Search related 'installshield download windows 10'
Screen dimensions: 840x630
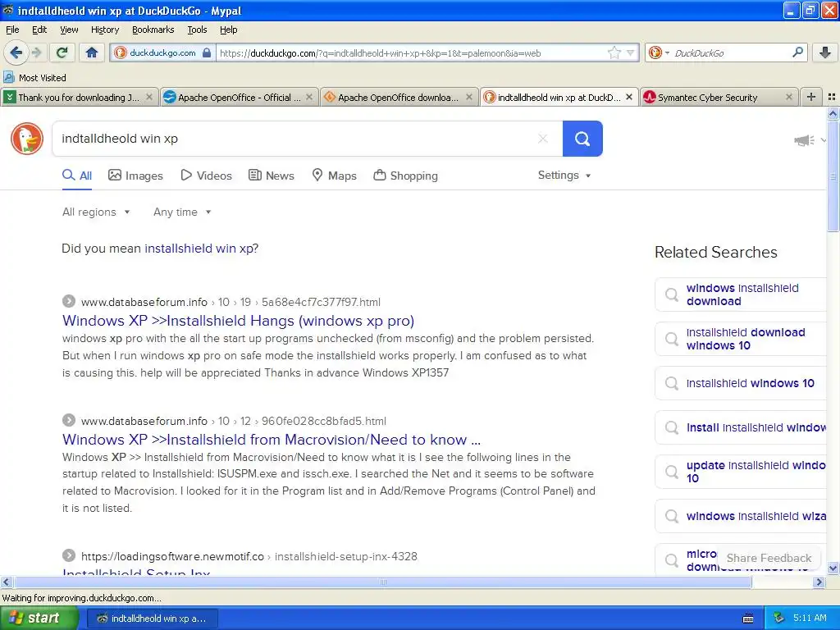742,339
